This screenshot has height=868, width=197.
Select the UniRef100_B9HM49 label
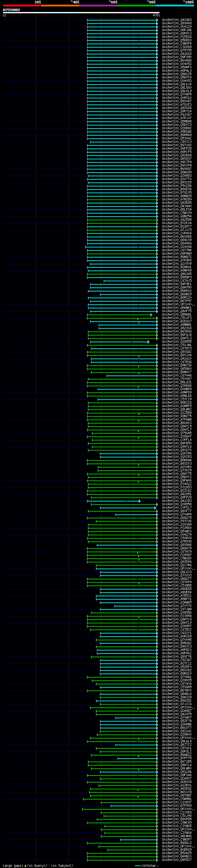176,135
